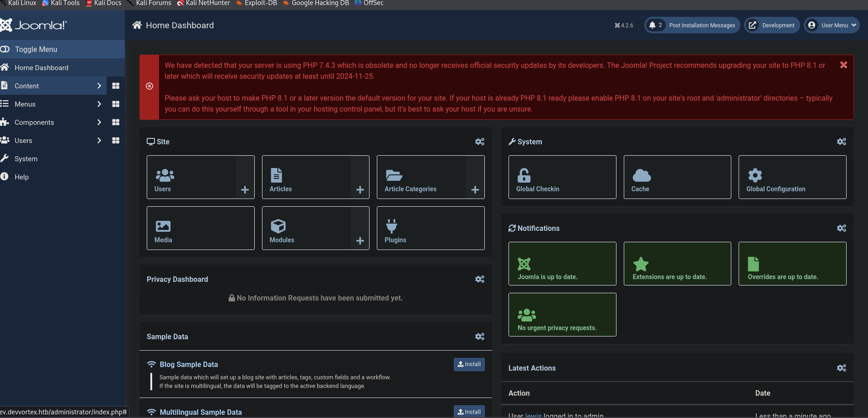Open the Content dashboard grid icon
The height and width of the screenshot is (418, 868).
click(x=116, y=86)
